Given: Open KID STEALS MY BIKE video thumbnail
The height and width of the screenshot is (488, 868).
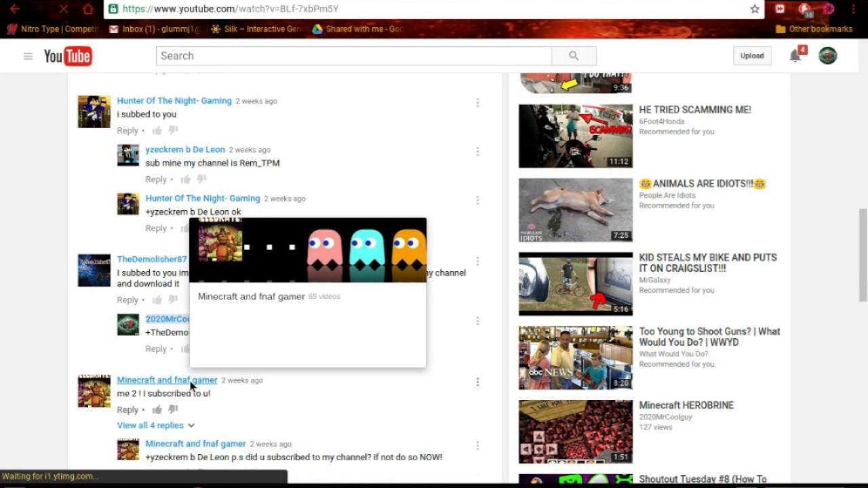Looking at the screenshot, I should pos(576,283).
